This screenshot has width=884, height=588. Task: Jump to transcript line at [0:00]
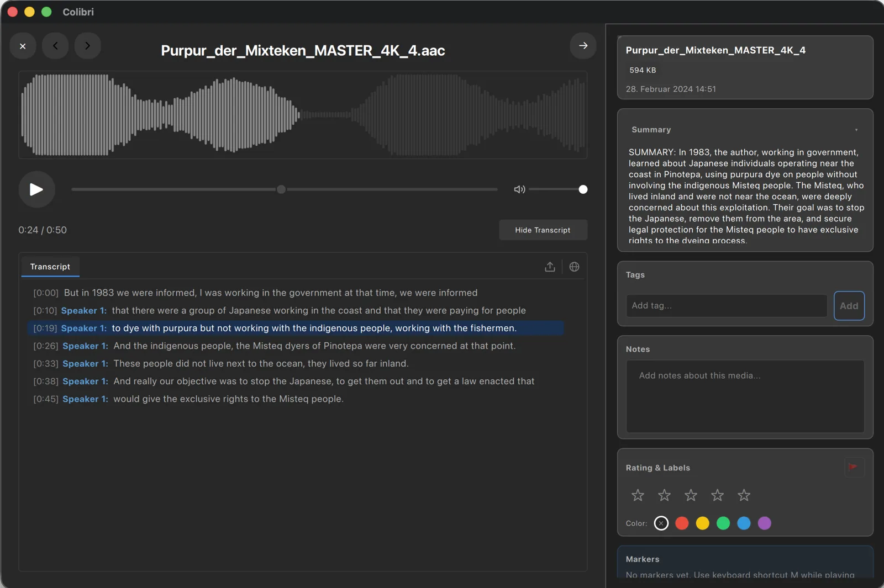[296, 293]
